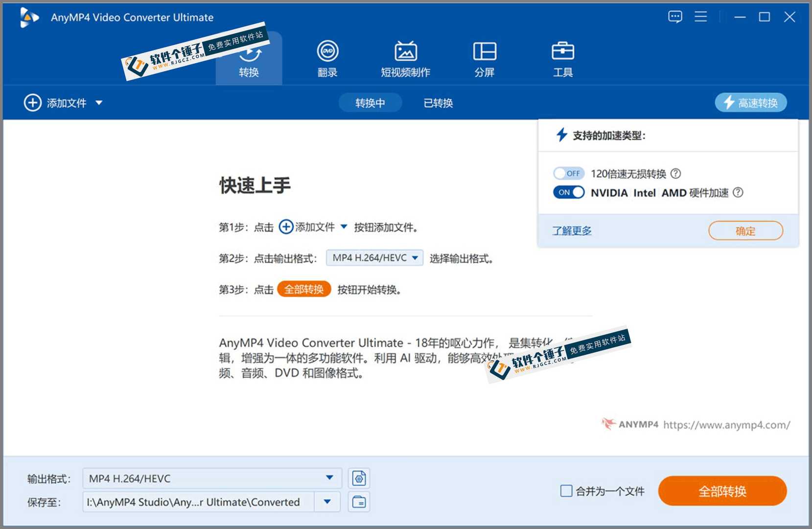Confirm acceleration settings with 确定
Screen dimensions: 812x529
(x=745, y=231)
